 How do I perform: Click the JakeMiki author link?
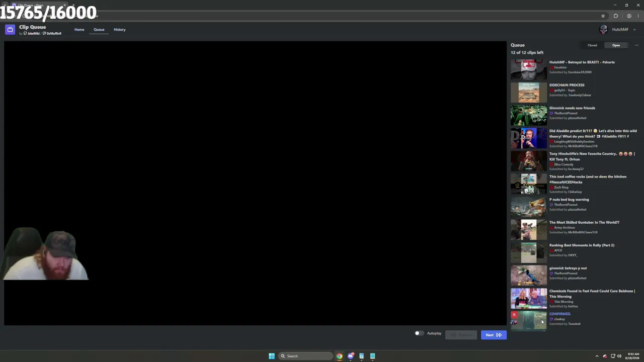point(32,34)
